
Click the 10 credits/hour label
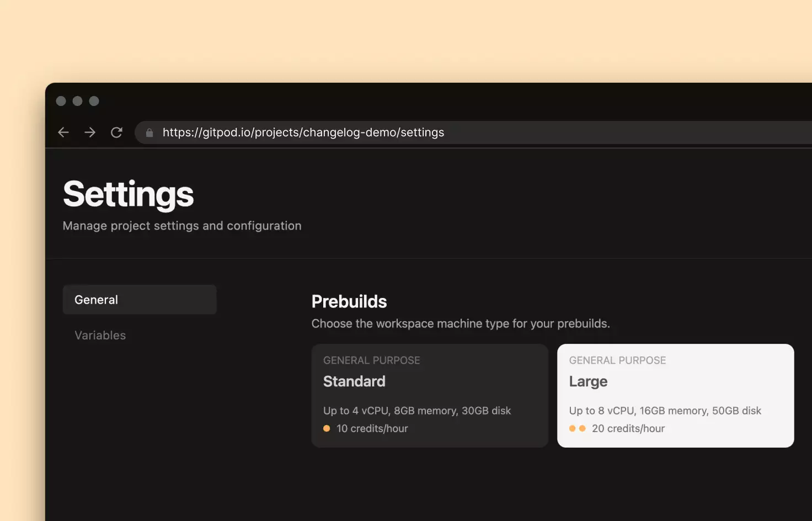(x=372, y=428)
